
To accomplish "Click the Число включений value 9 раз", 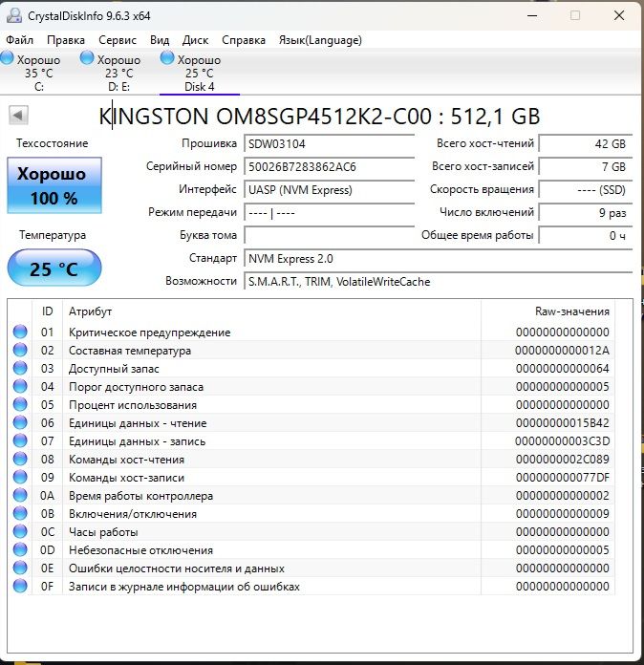I will [x=586, y=212].
